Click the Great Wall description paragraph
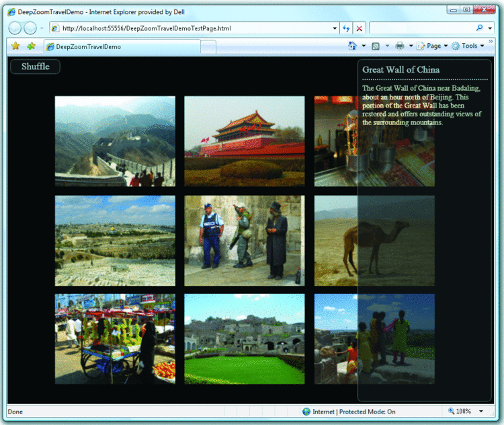 pyautogui.click(x=422, y=105)
